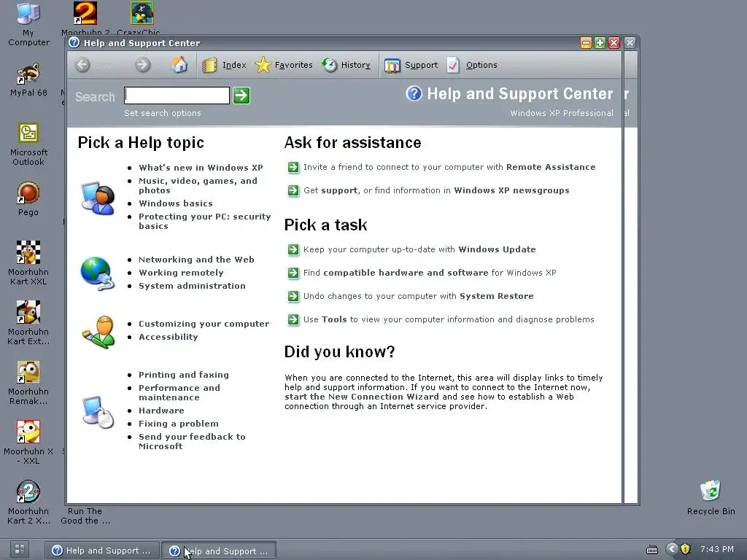747x560 pixels.
Task: Select the MyPal 68 desktop icon
Action: click(x=28, y=80)
